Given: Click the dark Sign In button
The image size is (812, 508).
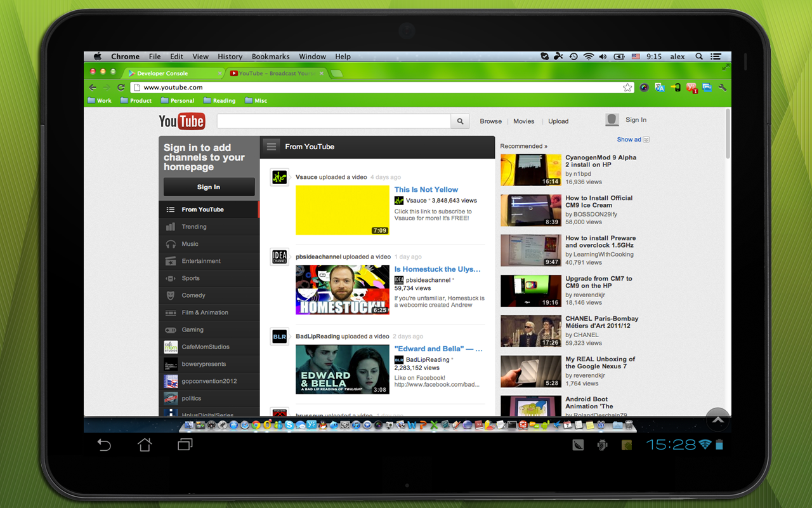Looking at the screenshot, I should 209,187.
